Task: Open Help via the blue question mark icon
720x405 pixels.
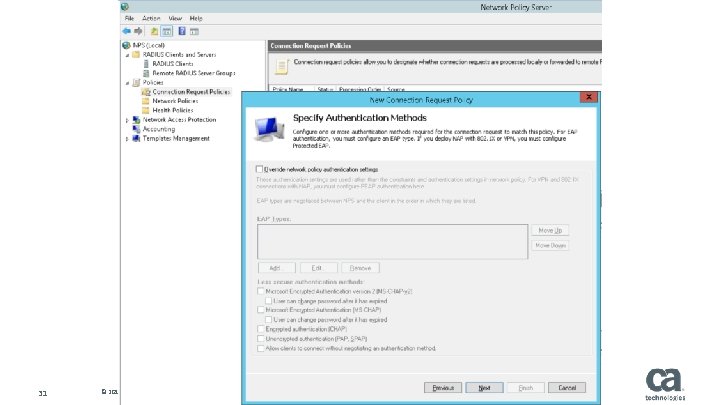Action: point(182,31)
